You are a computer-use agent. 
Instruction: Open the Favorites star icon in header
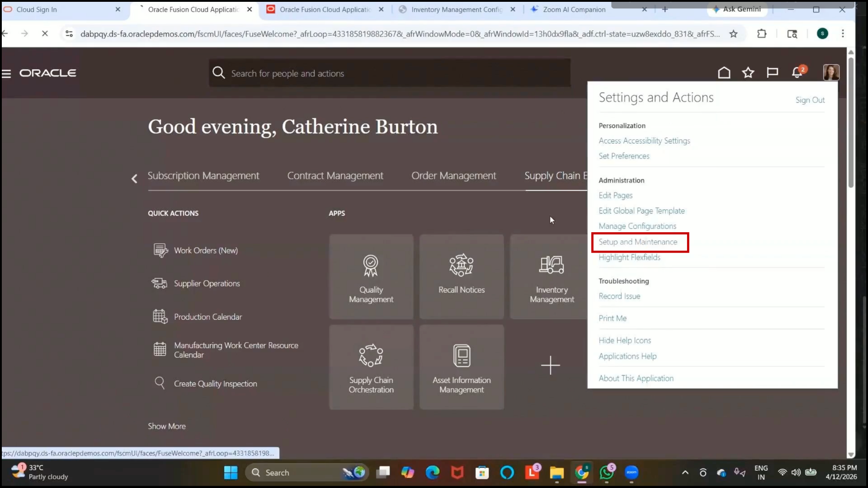[x=748, y=72]
